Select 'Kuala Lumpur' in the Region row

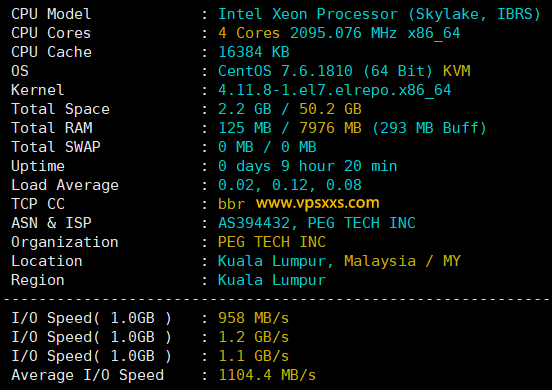[272, 281]
